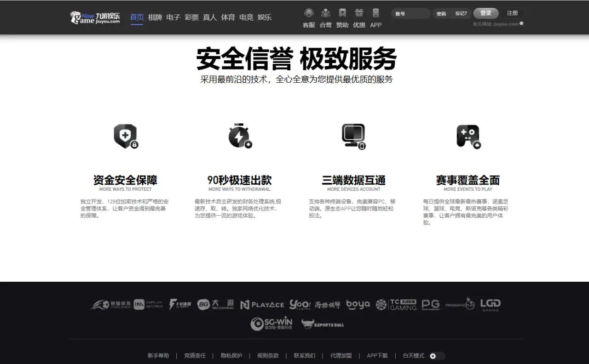Open the 联系我们 contact link
Image resolution: width=589 pixels, height=364 pixels.
304,355
